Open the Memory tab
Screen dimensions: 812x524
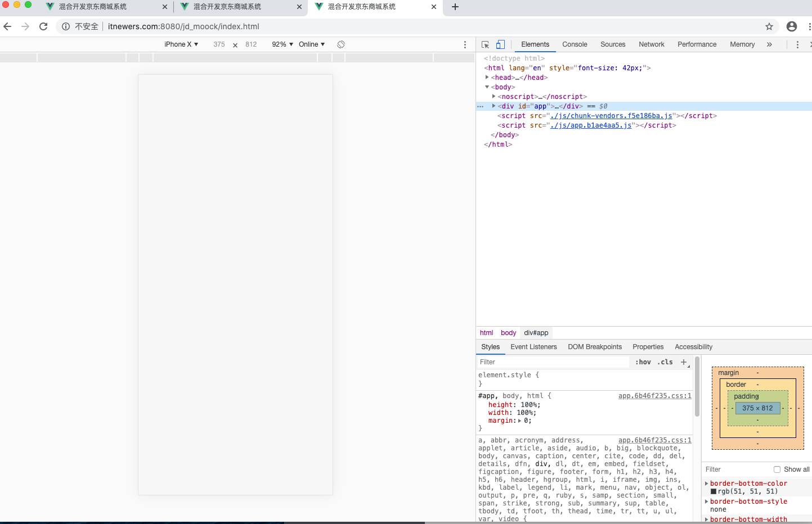click(x=742, y=44)
